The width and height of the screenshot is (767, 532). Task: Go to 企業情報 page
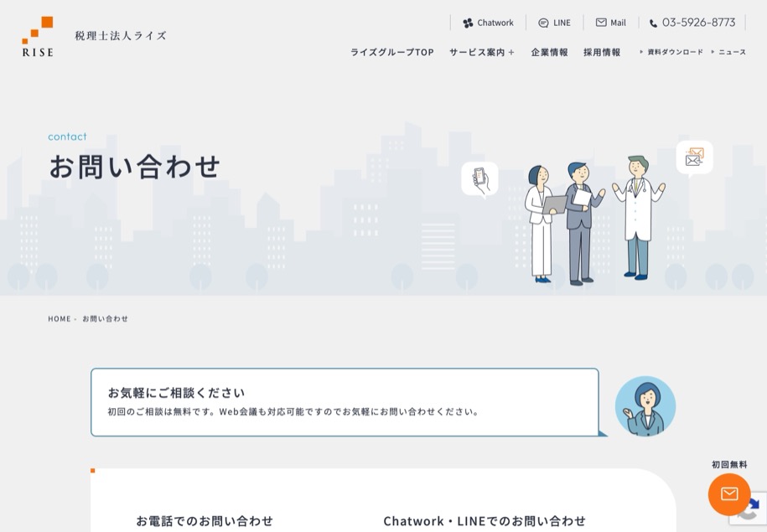pos(549,52)
